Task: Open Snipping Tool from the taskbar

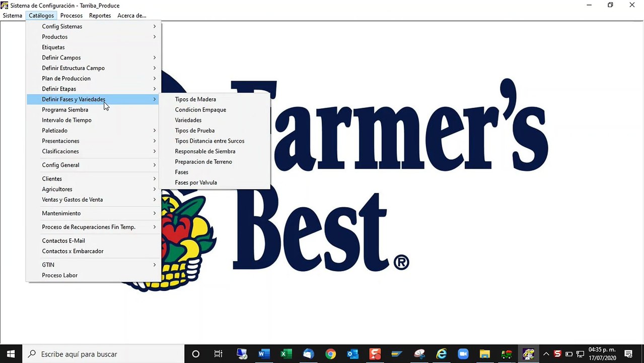Action: (x=419, y=354)
